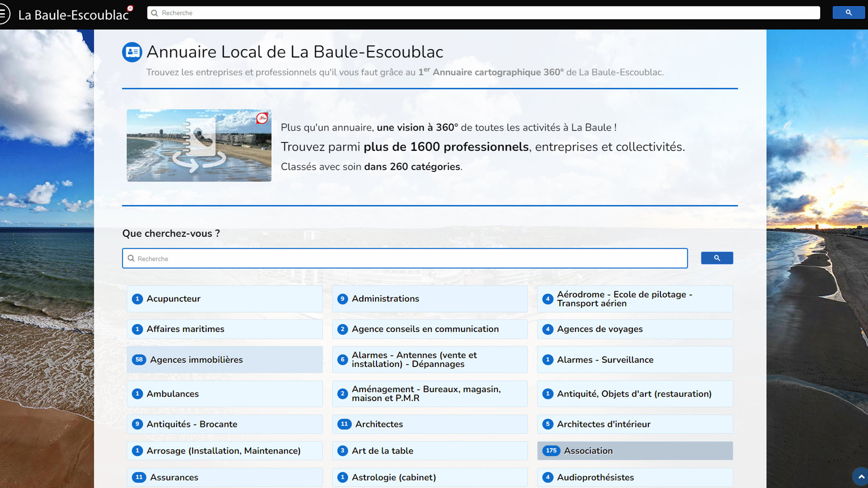Click the 1 badge on Antiquité, Objets d'art
The image size is (868, 488).
click(548, 394)
